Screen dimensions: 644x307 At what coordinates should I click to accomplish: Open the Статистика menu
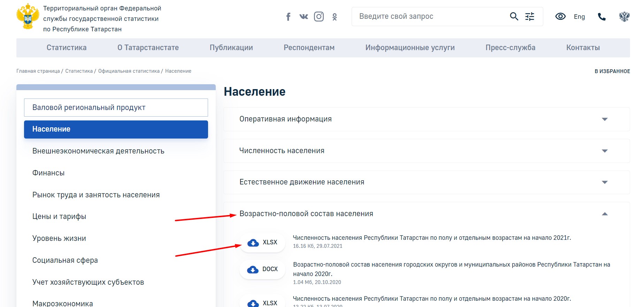[67, 48]
